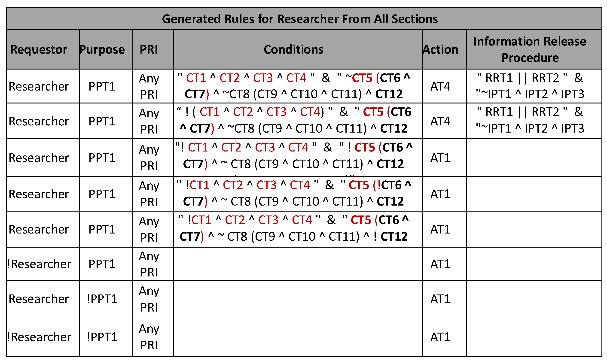Select the Requestor column header
Viewport: 607px width, 364px height.
(39, 50)
